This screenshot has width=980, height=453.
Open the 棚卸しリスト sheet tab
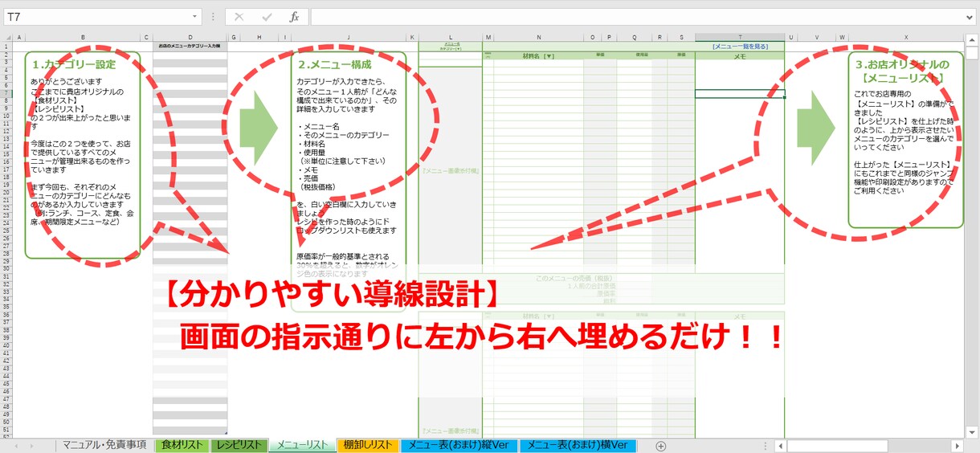point(368,446)
